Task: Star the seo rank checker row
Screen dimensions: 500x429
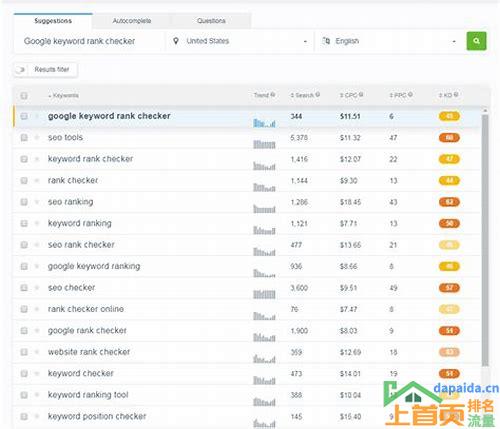Action: click(x=37, y=245)
